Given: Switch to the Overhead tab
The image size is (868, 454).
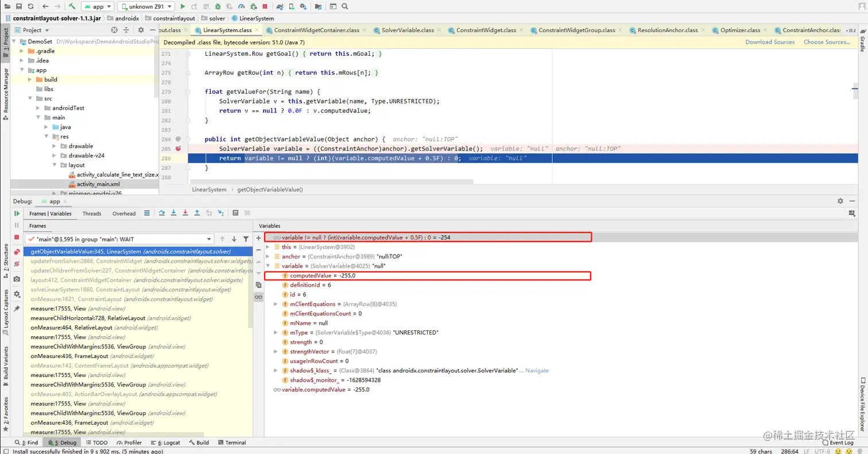Looking at the screenshot, I should (124, 214).
